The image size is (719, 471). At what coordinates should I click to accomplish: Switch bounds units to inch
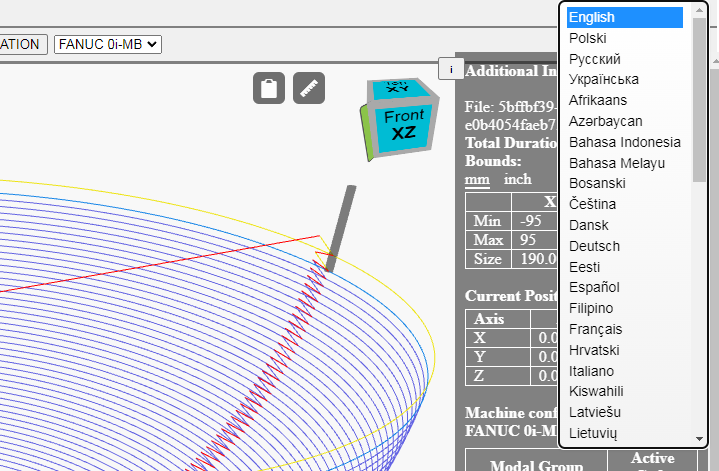tap(518, 179)
